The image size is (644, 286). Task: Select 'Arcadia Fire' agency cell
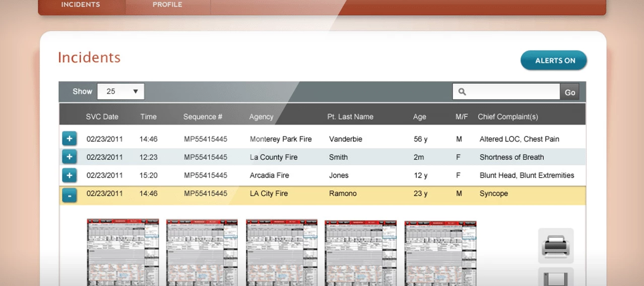click(x=270, y=175)
